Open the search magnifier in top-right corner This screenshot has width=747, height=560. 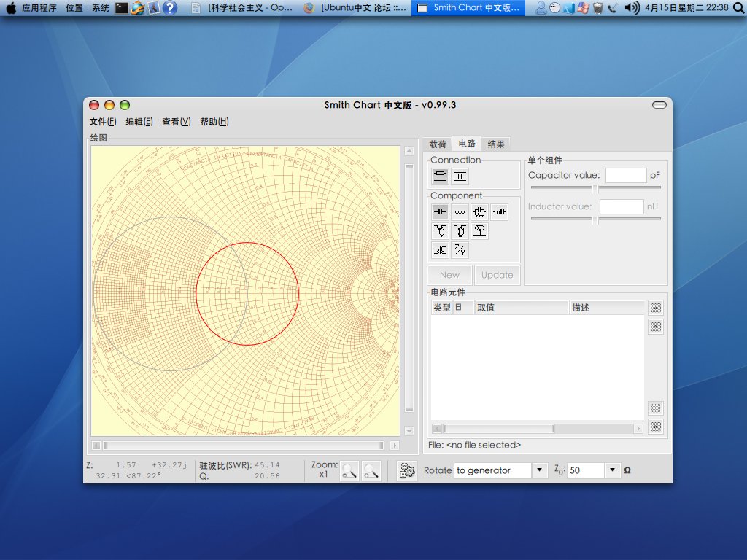click(x=738, y=7)
